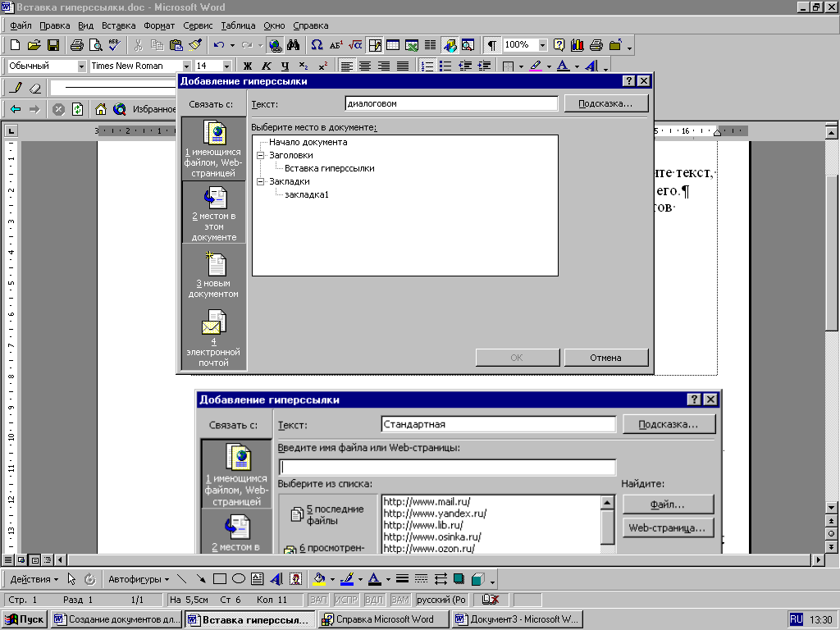Image resolution: width=840 pixels, height=630 pixels.
Task: Open the equation editor (square root icon)
Action: [x=354, y=45]
